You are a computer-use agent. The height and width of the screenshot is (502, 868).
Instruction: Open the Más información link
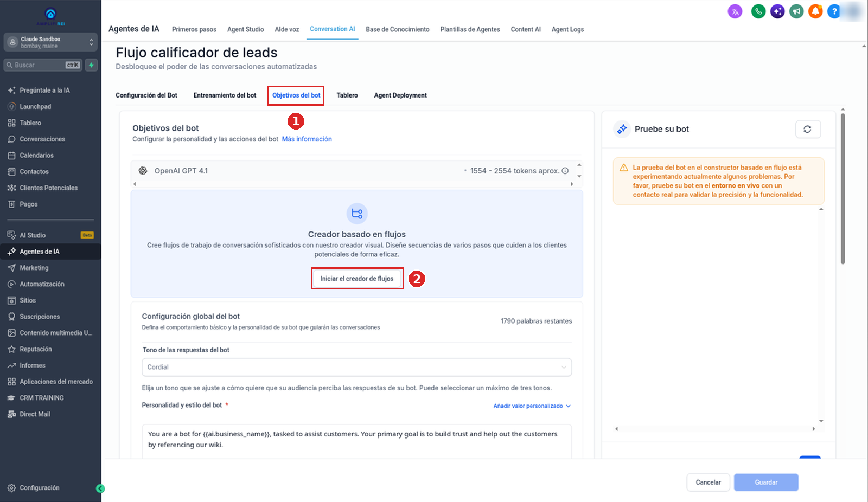307,139
